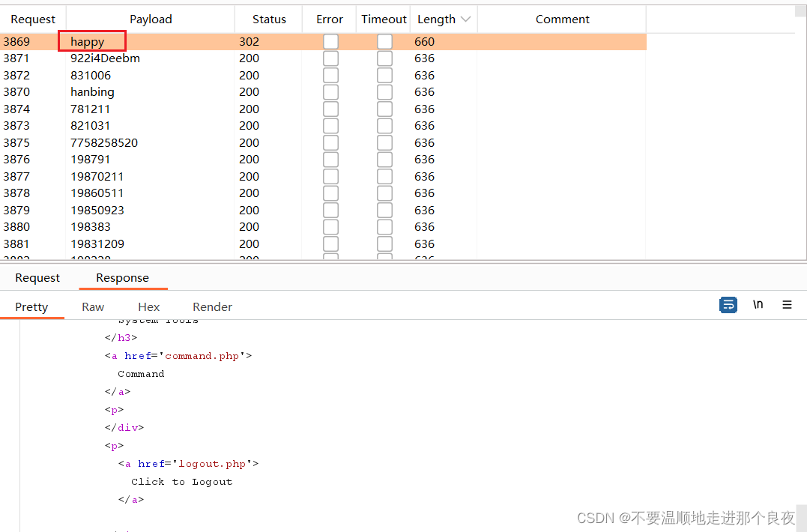Select the row with payload 831006

(x=323, y=76)
